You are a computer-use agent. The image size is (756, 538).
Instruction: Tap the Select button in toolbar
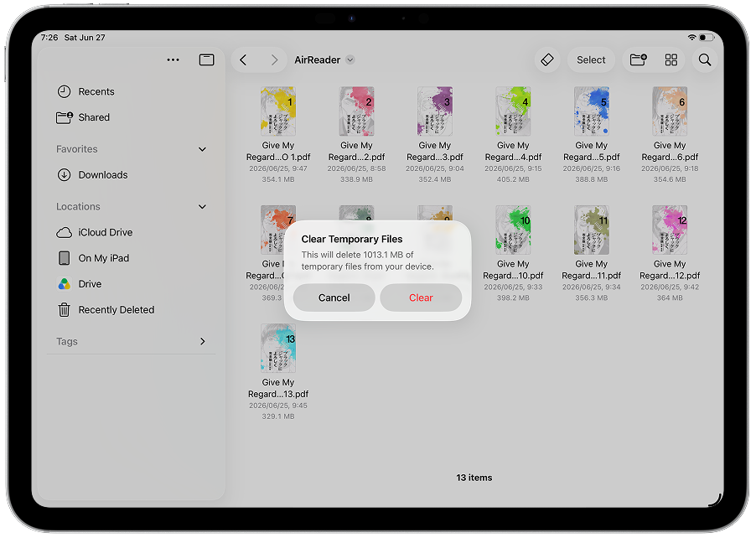pyautogui.click(x=591, y=59)
